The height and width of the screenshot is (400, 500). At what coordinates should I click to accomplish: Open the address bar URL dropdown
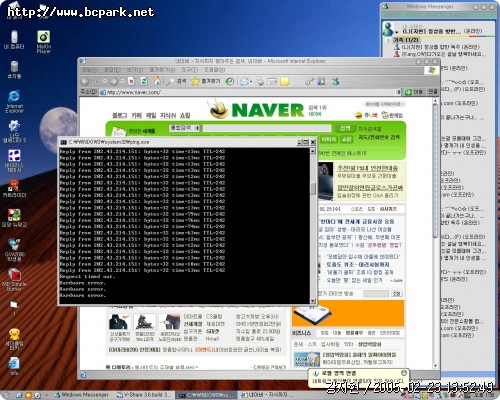[398, 92]
